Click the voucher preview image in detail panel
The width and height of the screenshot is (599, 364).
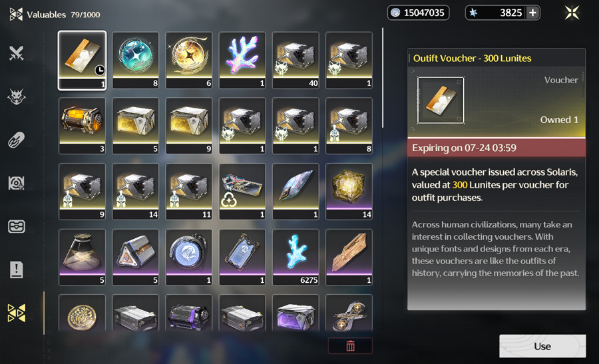[x=441, y=100]
